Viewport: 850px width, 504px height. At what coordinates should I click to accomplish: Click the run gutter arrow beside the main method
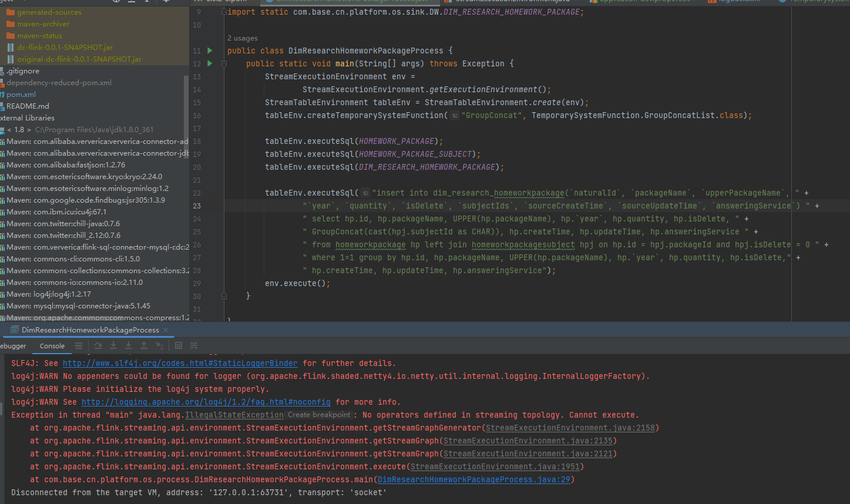click(210, 63)
